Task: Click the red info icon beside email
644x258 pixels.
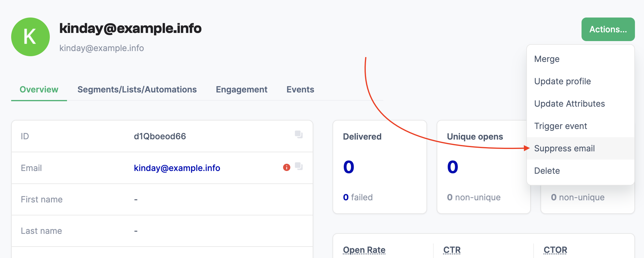Action: (286, 167)
